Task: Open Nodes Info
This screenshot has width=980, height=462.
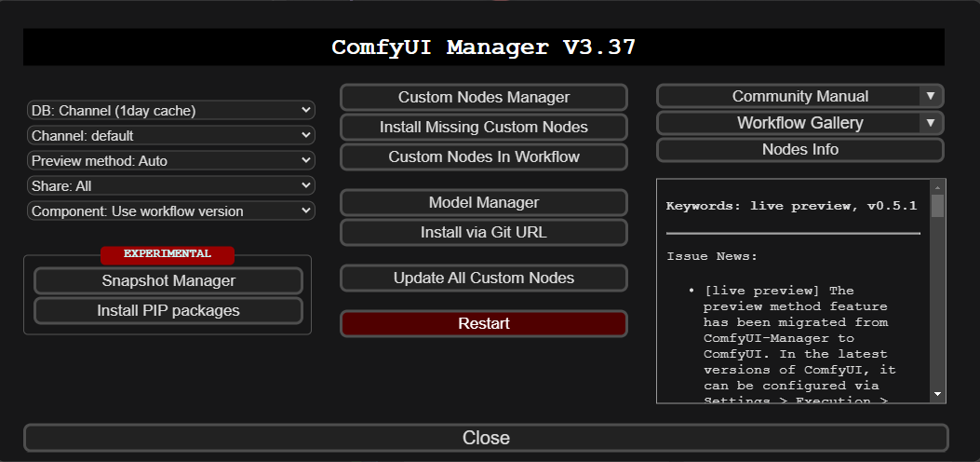Action: 800,149
